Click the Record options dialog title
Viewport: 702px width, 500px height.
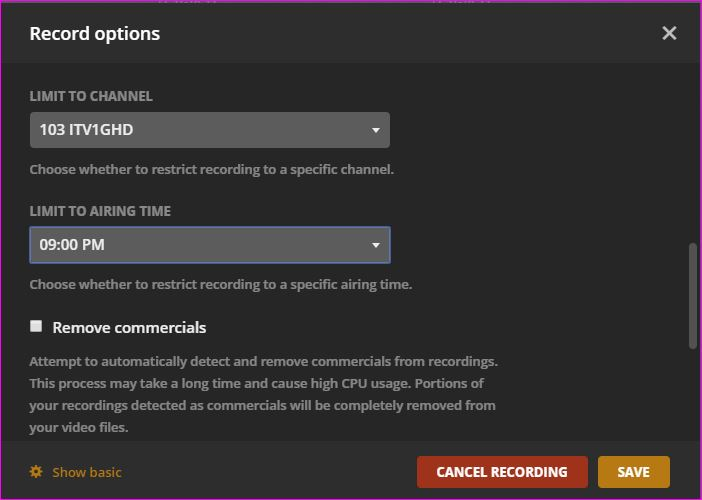(x=95, y=33)
